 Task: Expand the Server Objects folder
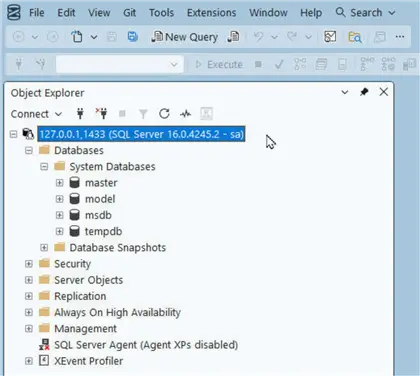click(29, 280)
